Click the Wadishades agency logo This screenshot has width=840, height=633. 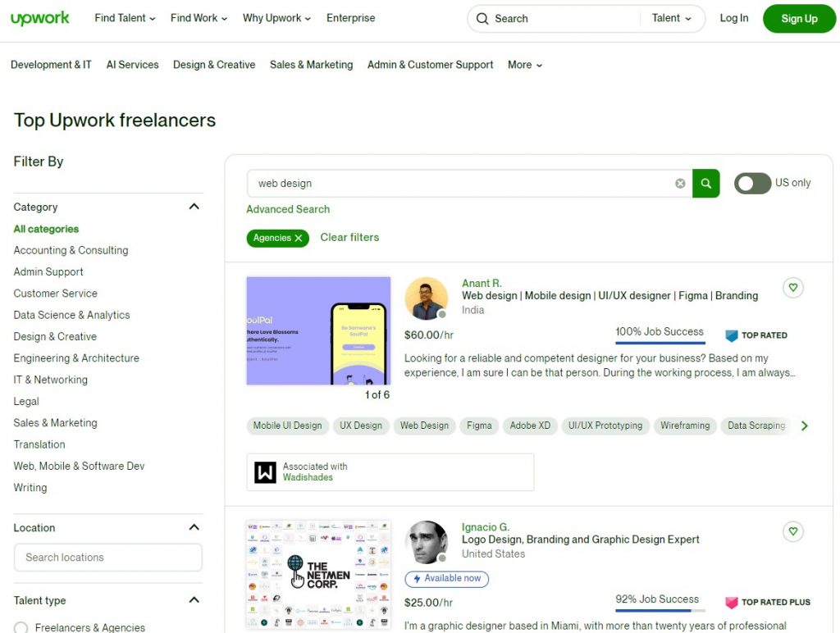(265, 472)
